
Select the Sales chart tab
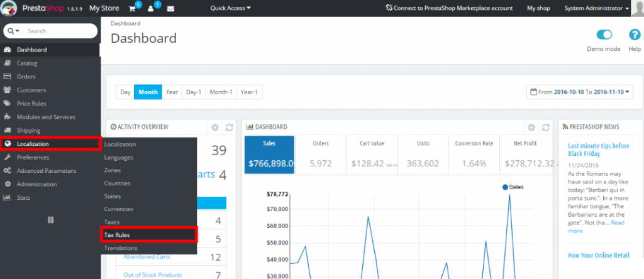point(269,155)
